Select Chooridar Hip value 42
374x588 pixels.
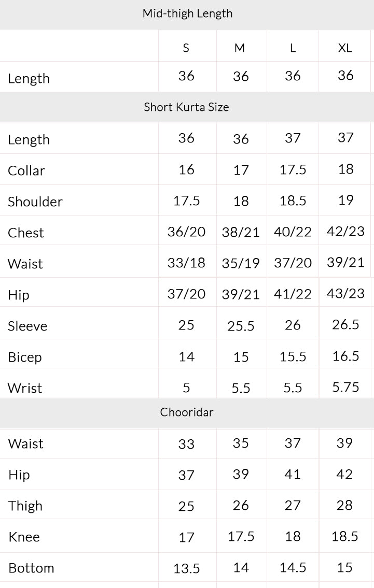coord(344,474)
